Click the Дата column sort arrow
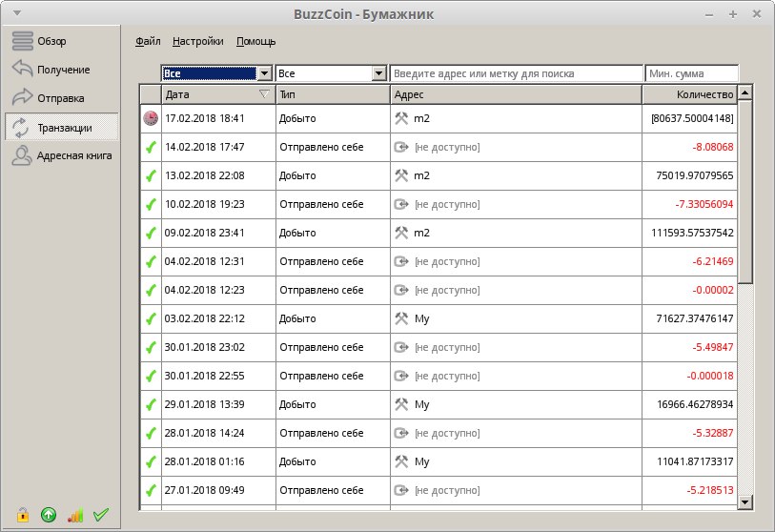Image resolution: width=775 pixels, height=532 pixels. tap(264, 94)
